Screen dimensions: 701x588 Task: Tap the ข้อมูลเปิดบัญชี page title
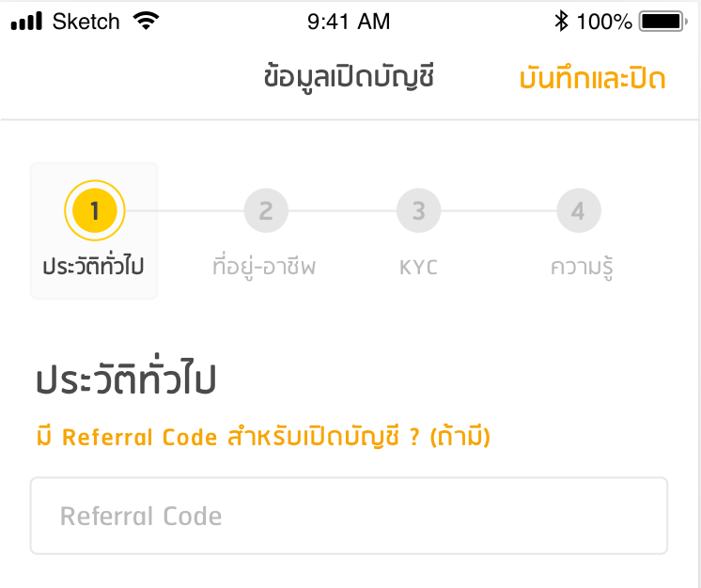[350, 77]
